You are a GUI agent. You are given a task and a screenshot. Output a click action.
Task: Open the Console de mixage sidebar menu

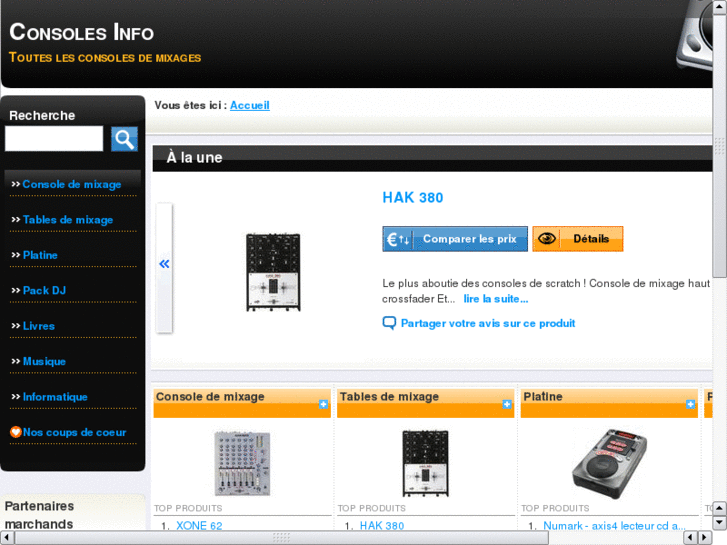(72, 184)
